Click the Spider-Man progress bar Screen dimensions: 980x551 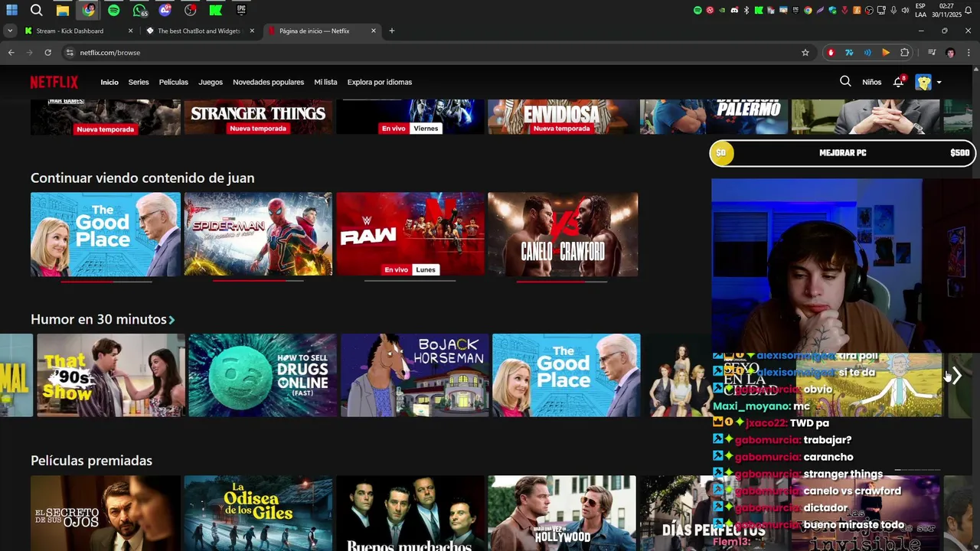click(258, 281)
